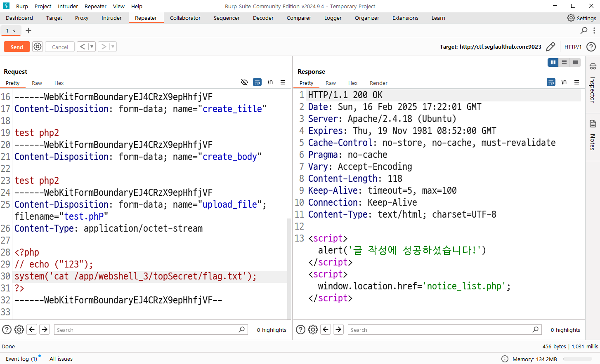This screenshot has height=364, width=600.
Task: Switch Response view to Raw tab
Action: [331, 83]
